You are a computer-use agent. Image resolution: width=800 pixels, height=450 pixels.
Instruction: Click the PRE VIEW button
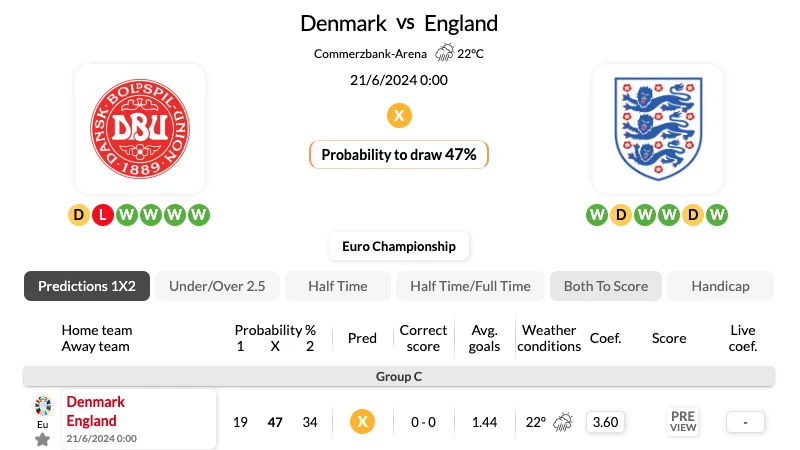(x=683, y=422)
